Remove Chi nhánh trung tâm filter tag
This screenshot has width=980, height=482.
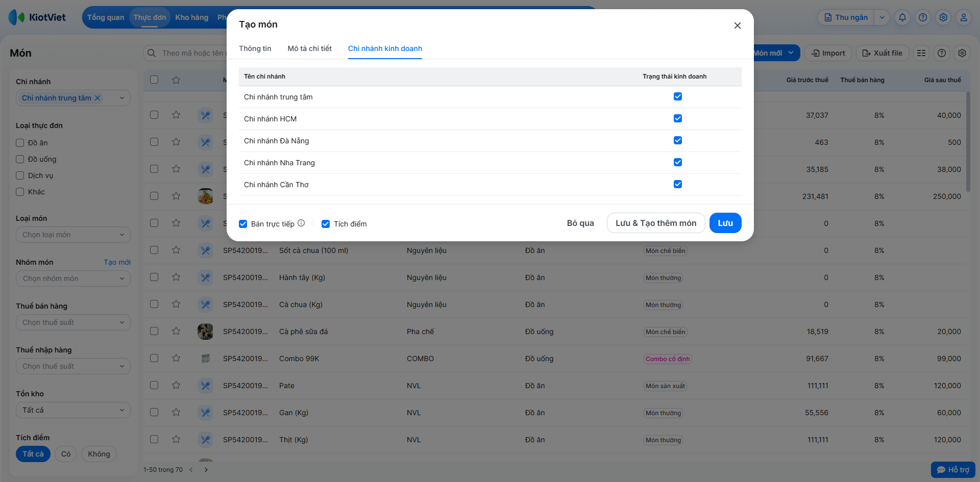pyautogui.click(x=97, y=98)
